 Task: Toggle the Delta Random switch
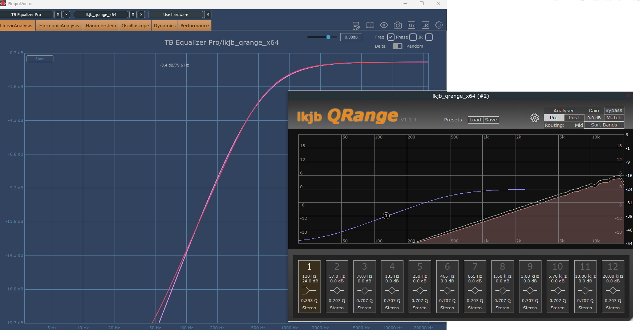click(397, 46)
